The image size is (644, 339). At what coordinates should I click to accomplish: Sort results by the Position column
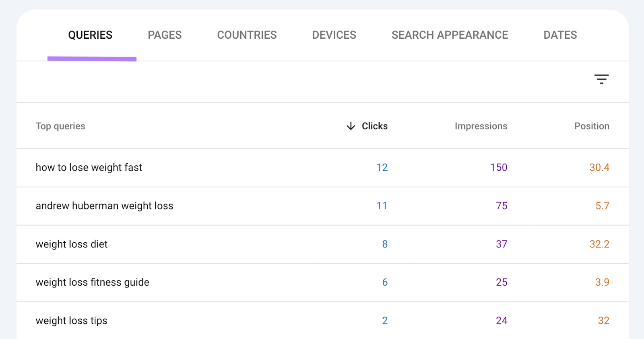point(592,126)
